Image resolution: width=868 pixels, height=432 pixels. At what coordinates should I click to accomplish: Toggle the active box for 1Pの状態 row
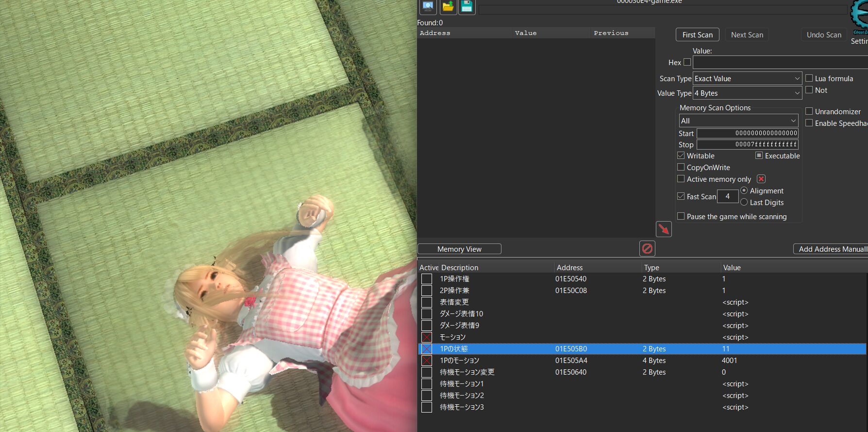pos(427,349)
